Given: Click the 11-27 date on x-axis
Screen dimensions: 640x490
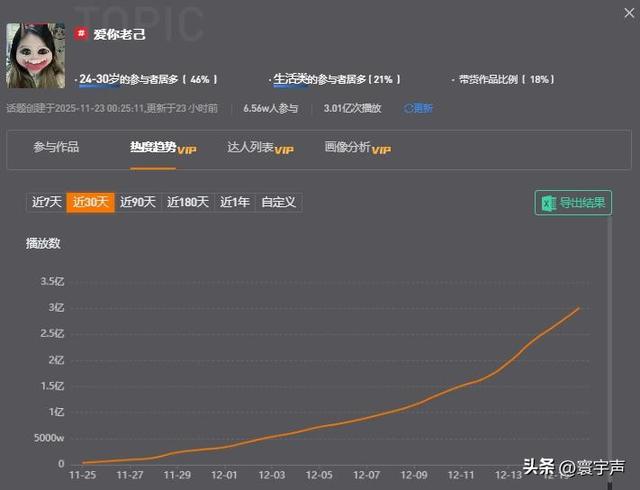Looking at the screenshot, I should [130, 475].
